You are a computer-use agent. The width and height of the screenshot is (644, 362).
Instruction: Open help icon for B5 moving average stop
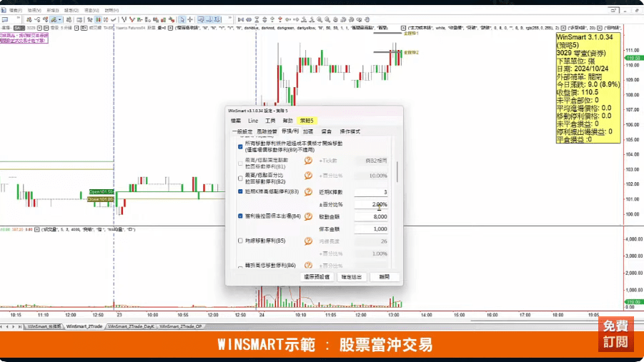tap(308, 241)
